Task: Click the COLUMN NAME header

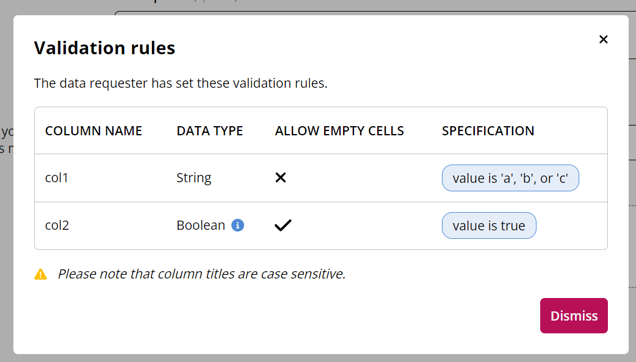Action: 94,131
